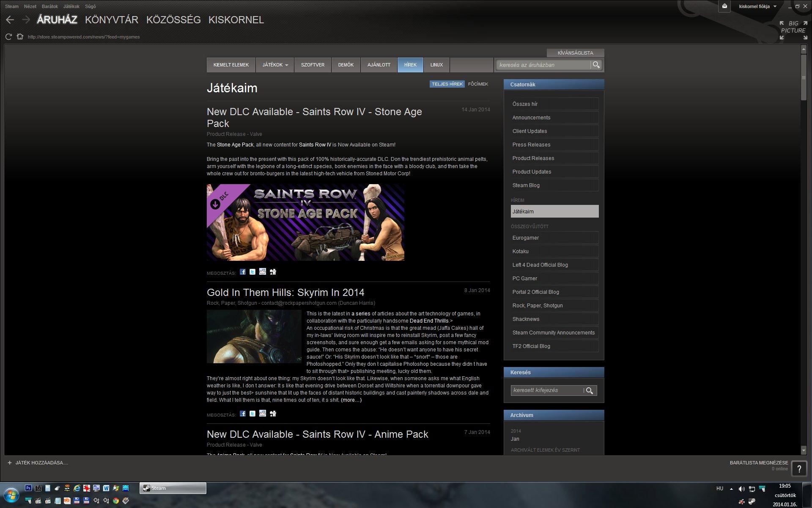Screen dimensions: 812x508
Task: Share Saints Row Stone Age news on Twitter
Action: pos(252,272)
